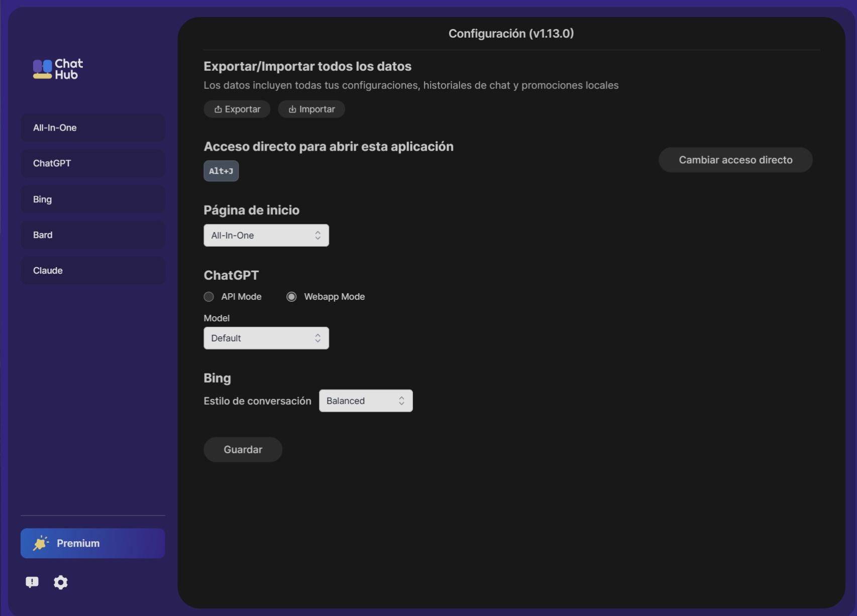Select the API Mode radio button
The image size is (857, 616).
click(x=209, y=297)
